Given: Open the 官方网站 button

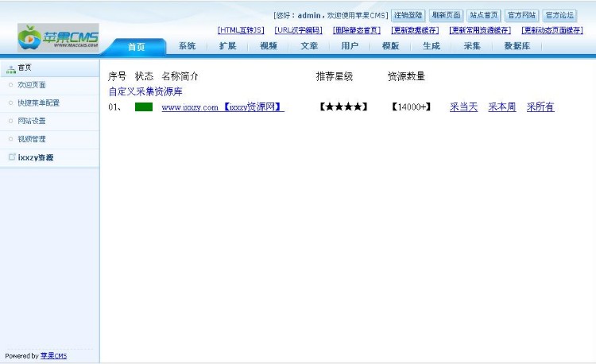Looking at the screenshot, I should coord(521,15).
